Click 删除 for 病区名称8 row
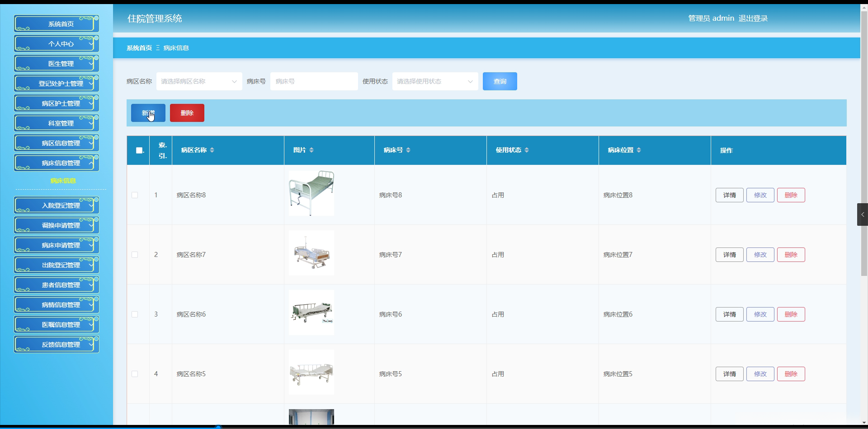 click(x=791, y=195)
